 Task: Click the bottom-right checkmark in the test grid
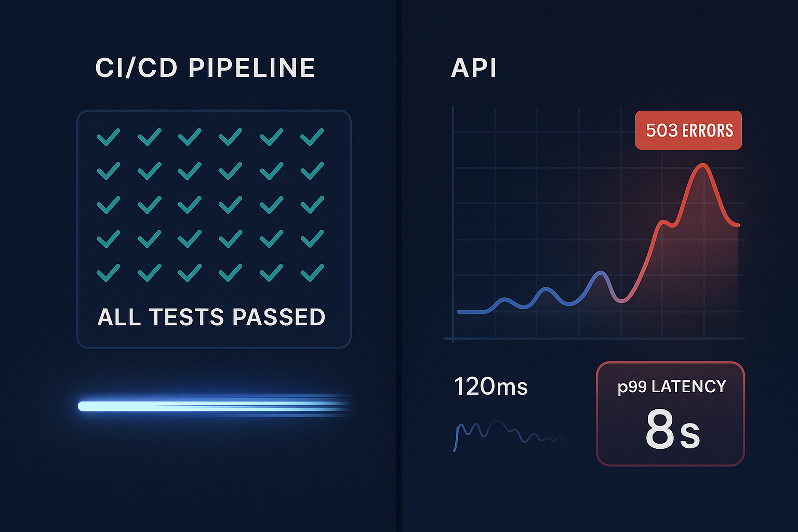coord(312,273)
